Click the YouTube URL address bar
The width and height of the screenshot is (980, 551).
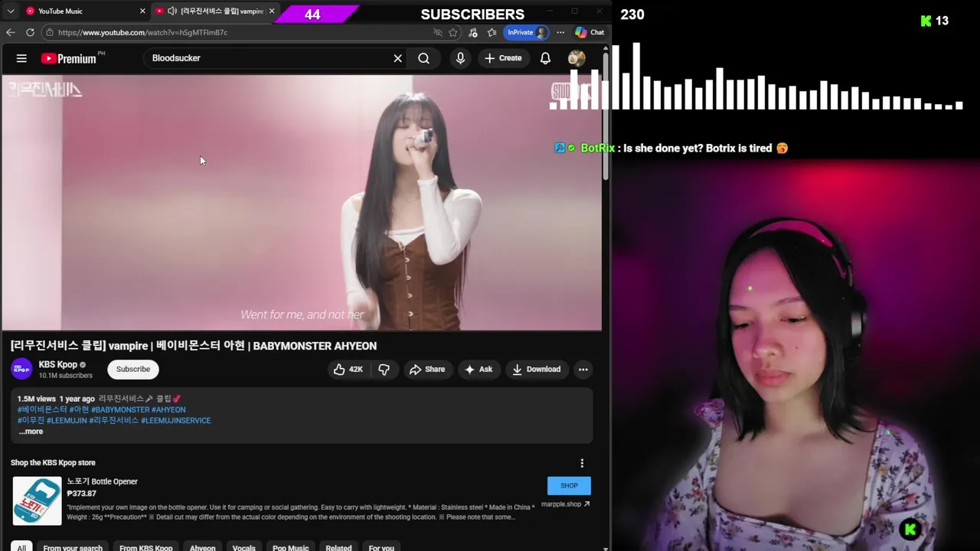(x=237, y=32)
